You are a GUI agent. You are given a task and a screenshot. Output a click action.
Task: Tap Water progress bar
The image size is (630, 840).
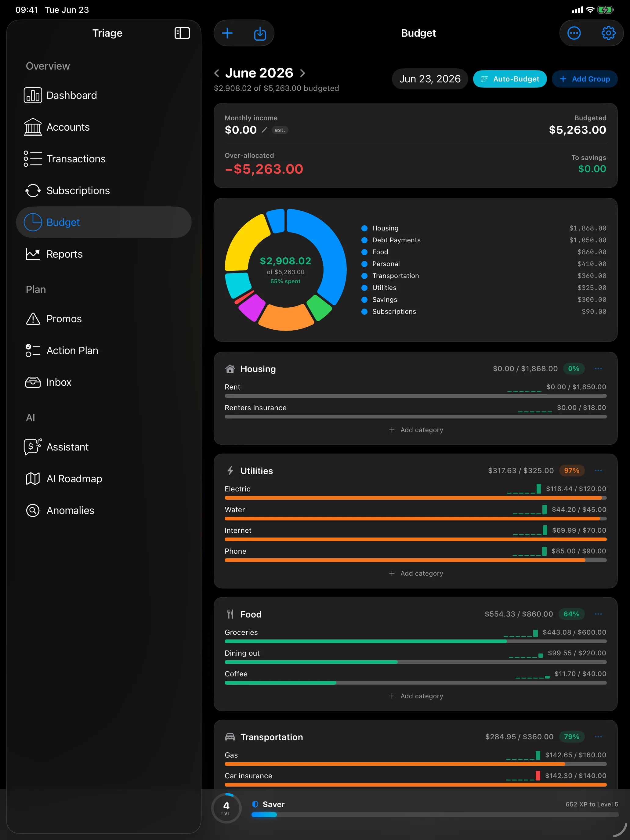click(x=415, y=519)
